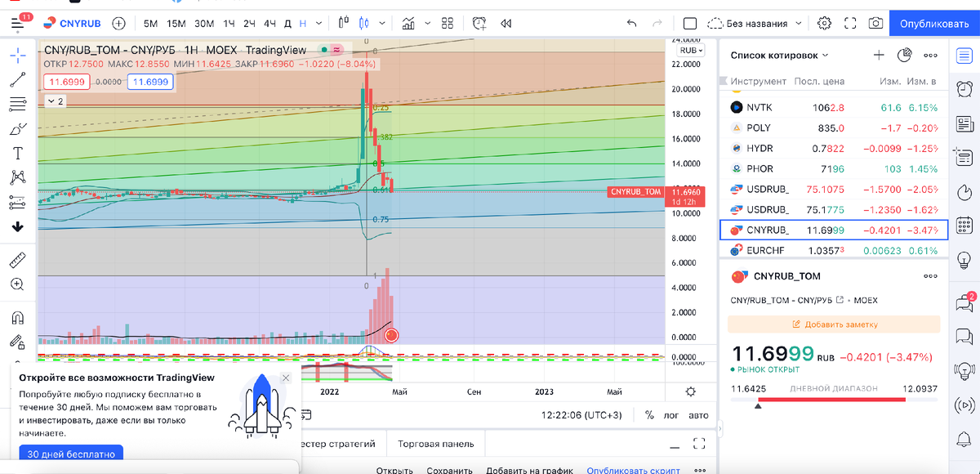Open the indicators and strategies icon
The width and height of the screenshot is (980, 474).
408,24
